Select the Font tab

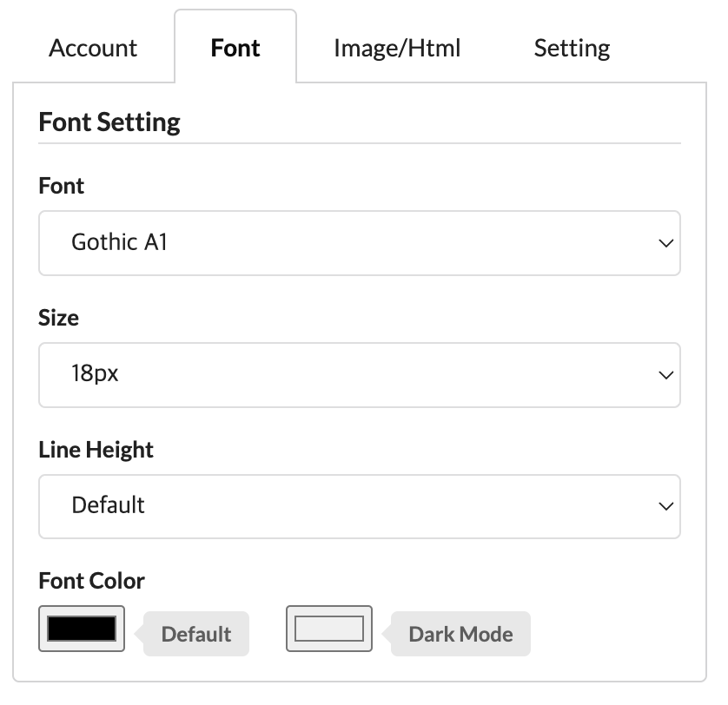(x=235, y=48)
